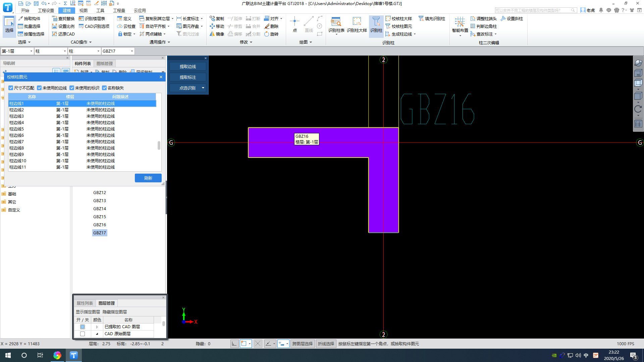The height and width of the screenshot is (362, 644).
Task: Click the search field in title bar
Action: click(535, 10)
